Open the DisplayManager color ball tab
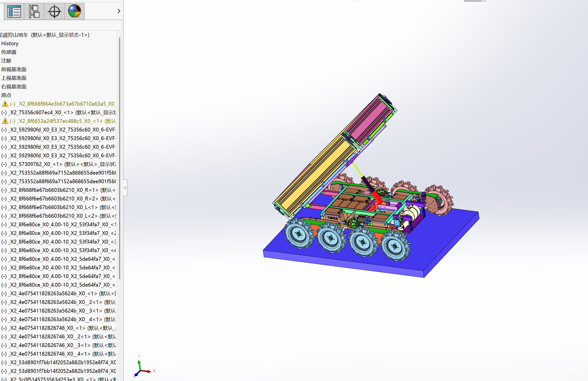This screenshot has height=381, width=588. pos(74,11)
